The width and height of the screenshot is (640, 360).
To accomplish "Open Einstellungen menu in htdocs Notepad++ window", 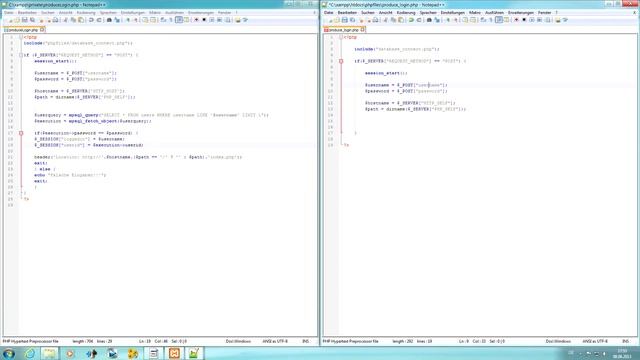I will (x=453, y=13).
